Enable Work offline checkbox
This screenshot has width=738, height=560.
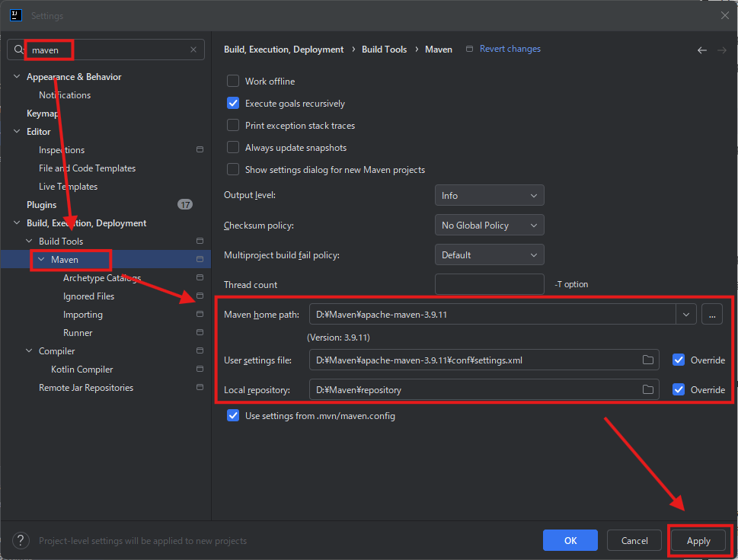point(233,81)
